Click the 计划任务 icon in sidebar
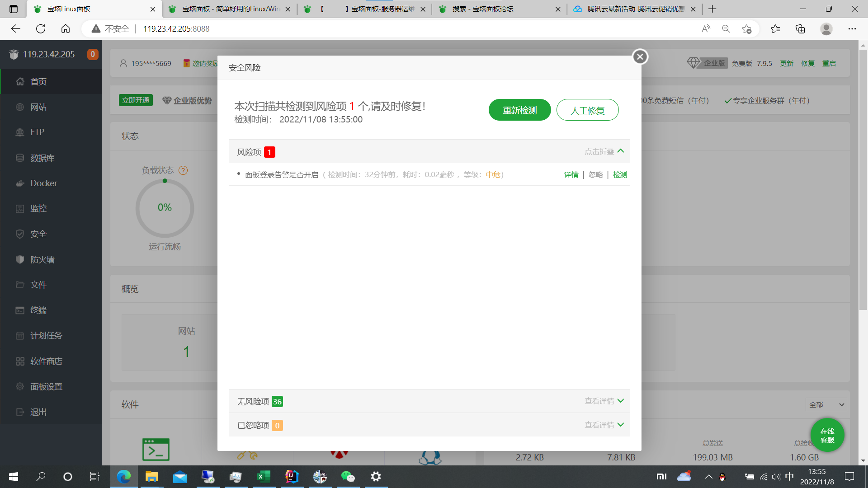 [20, 336]
